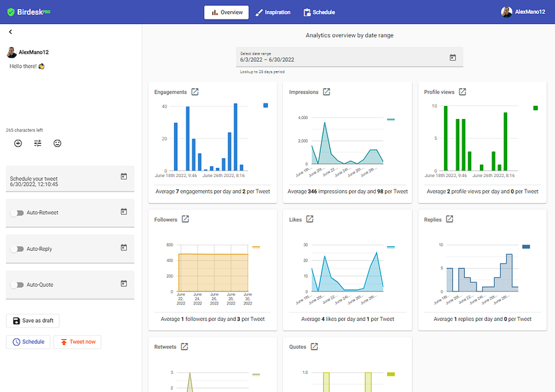This screenshot has height=392, width=555.
Task: Open the Replies chart expand icon
Action: click(x=450, y=220)
